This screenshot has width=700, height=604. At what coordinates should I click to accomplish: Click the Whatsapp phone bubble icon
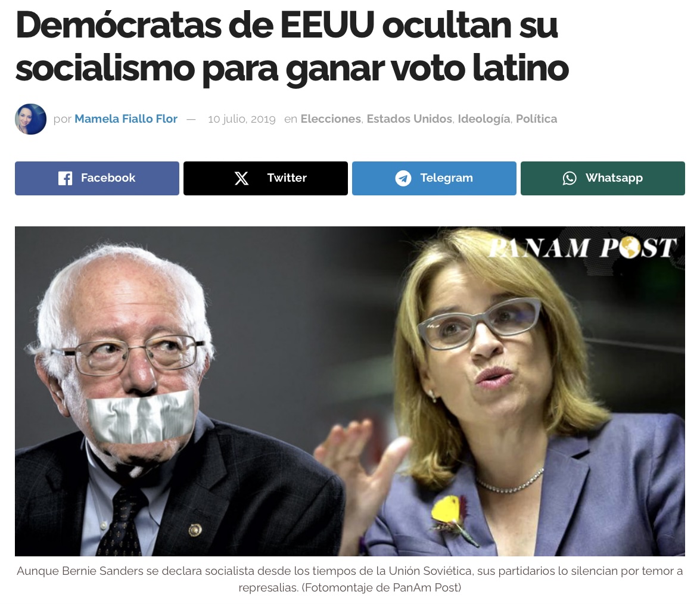coord(569,178)
